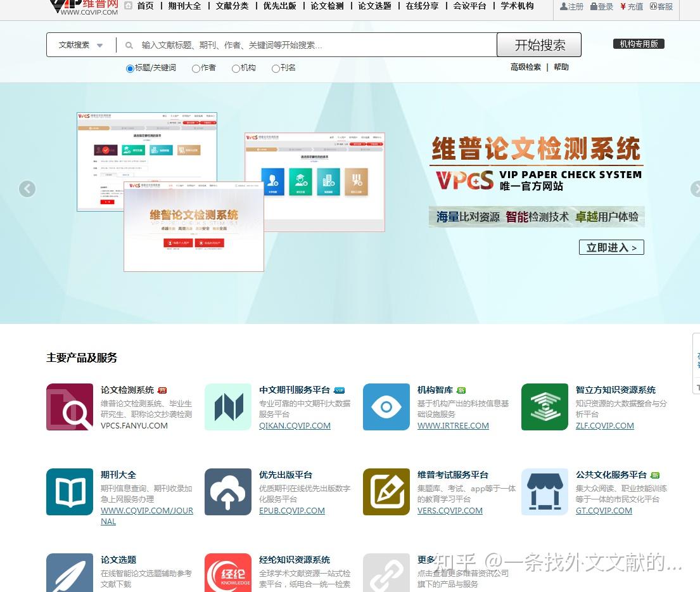700x592 pixels.
Task: Click 智立方知识资源系统 product title
Action: click(616, 390)
